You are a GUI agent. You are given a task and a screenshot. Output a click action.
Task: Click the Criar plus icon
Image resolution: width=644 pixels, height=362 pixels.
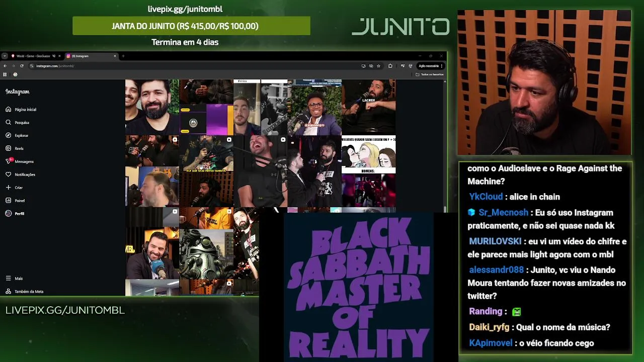(x=8, y=188)
